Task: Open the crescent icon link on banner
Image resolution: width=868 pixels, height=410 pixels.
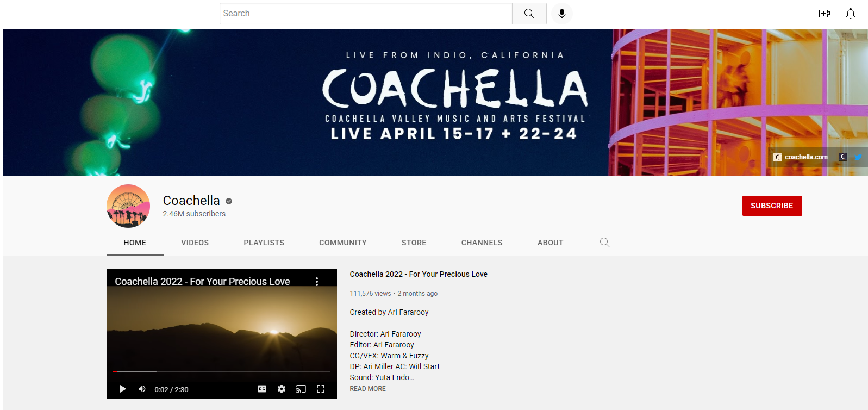Action: tap(843, 157)
